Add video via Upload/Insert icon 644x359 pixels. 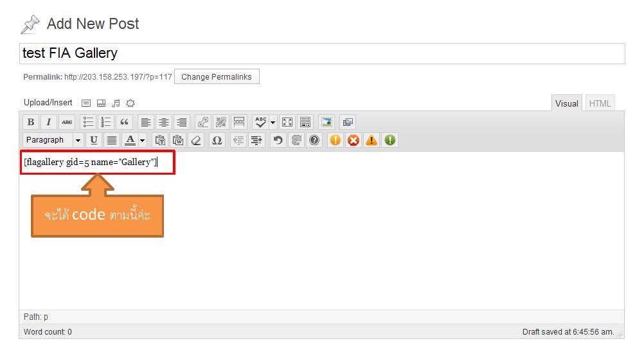[x=101, y=103]
